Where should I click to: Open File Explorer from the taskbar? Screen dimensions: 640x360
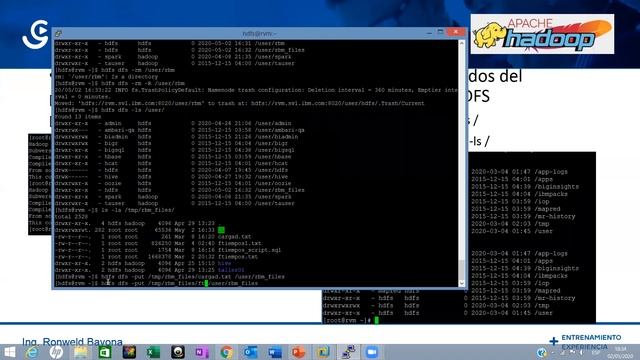pyautogui.click(x=81, y=352)
